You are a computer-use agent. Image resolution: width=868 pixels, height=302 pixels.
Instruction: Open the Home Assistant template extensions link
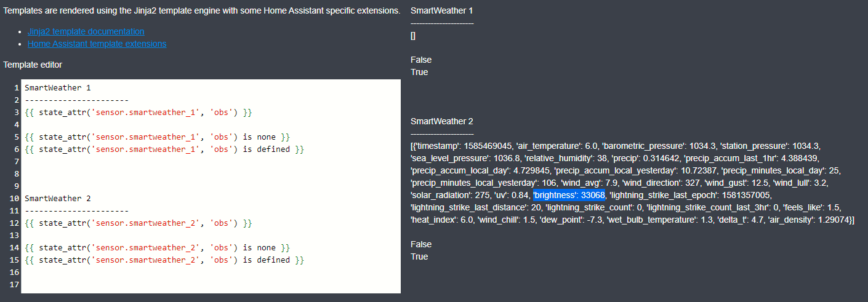97,44
